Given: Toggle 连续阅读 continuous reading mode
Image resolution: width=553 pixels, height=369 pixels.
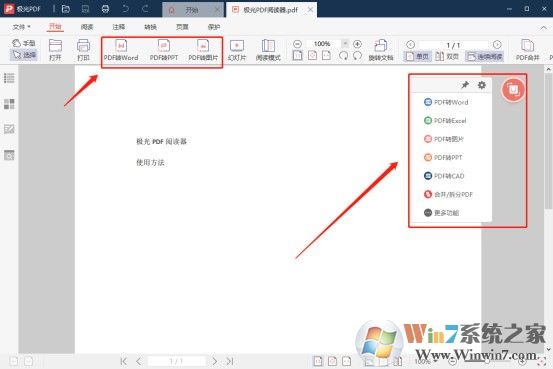Looking at the screenshot, I should 484,56.
